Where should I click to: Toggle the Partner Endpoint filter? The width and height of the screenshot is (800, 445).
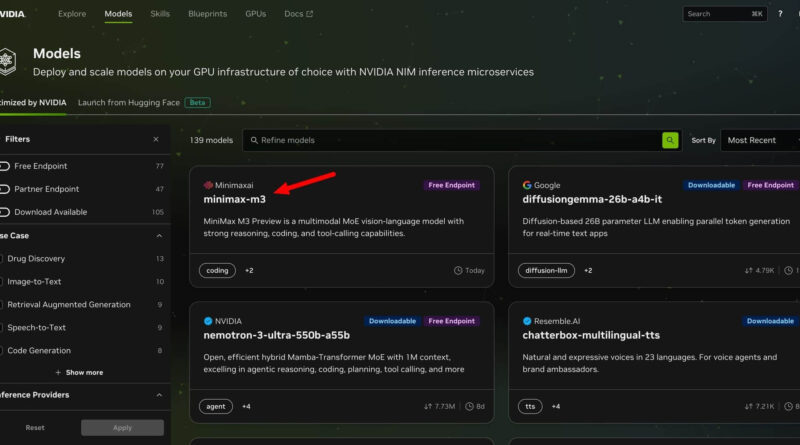[5, 189]
